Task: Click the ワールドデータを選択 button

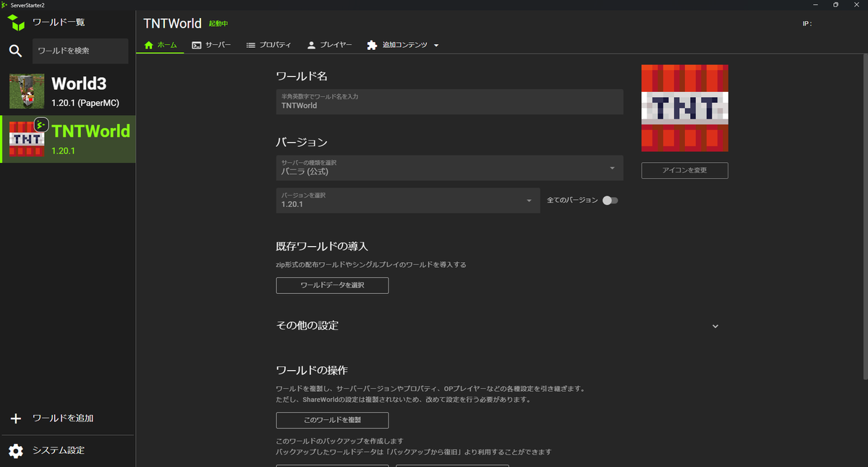Action: pyautogui.click(x=332, y=285)
